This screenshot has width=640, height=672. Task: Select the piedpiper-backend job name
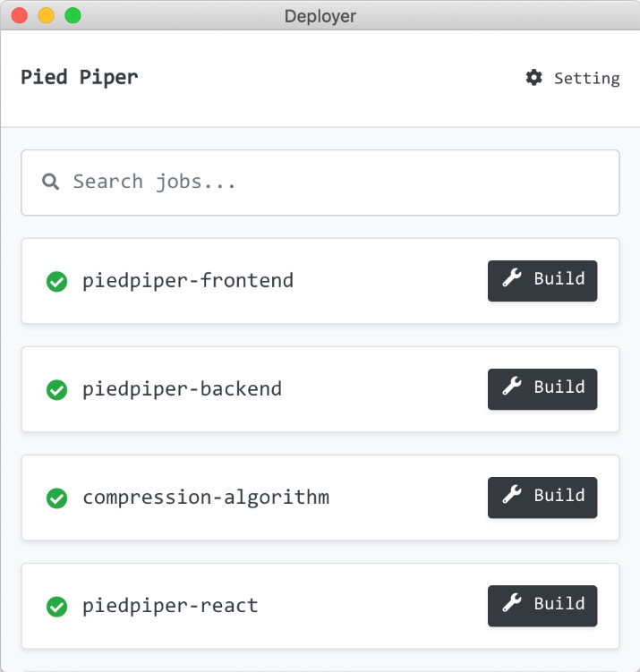(182, 389)
